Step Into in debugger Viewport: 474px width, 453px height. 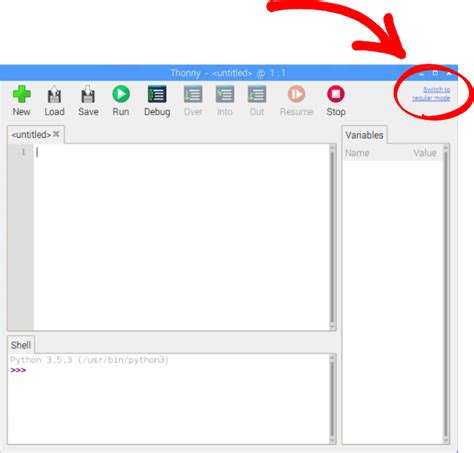[225, 94]
